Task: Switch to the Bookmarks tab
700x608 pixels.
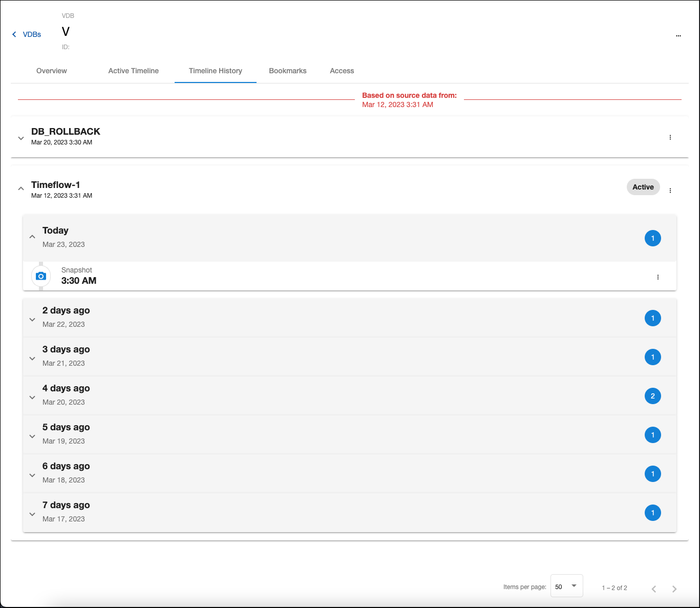Action: [x=287, y=71]
